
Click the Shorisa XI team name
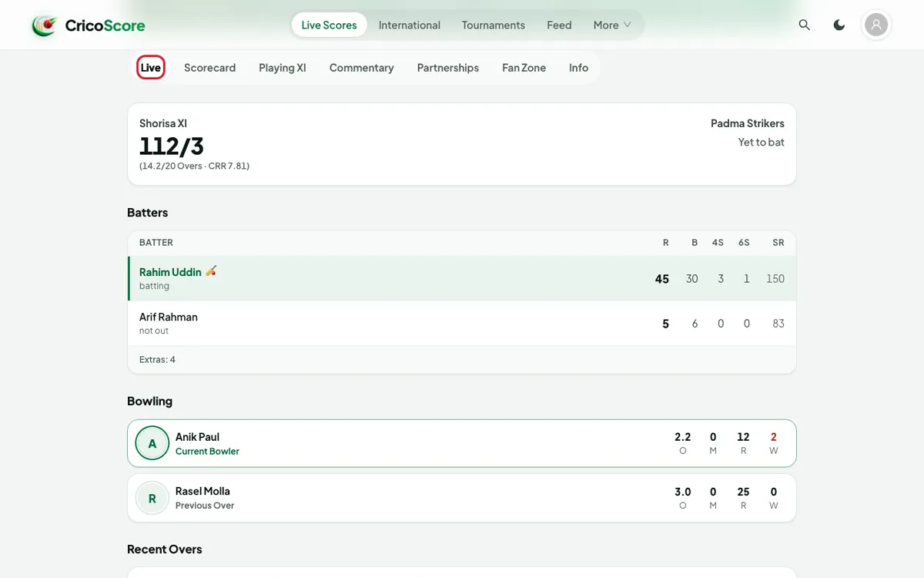click(163, 123)
